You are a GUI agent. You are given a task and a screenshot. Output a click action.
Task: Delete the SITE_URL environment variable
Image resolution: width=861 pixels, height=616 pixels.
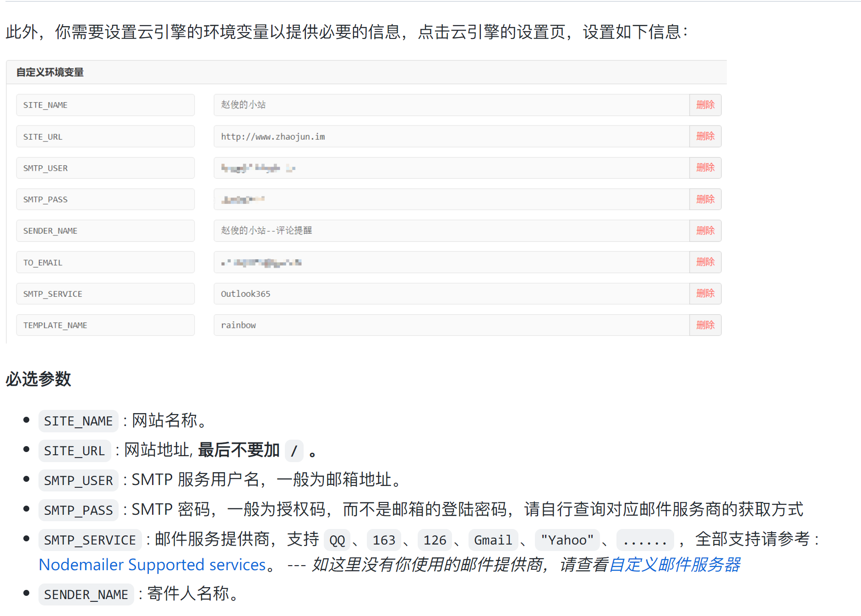click(705, 136)
